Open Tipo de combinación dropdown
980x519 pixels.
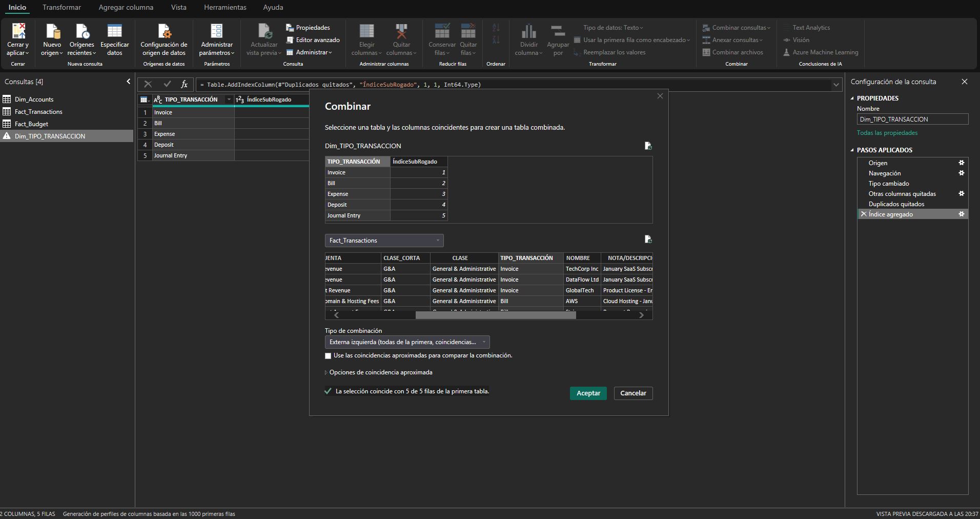[407, 342]
